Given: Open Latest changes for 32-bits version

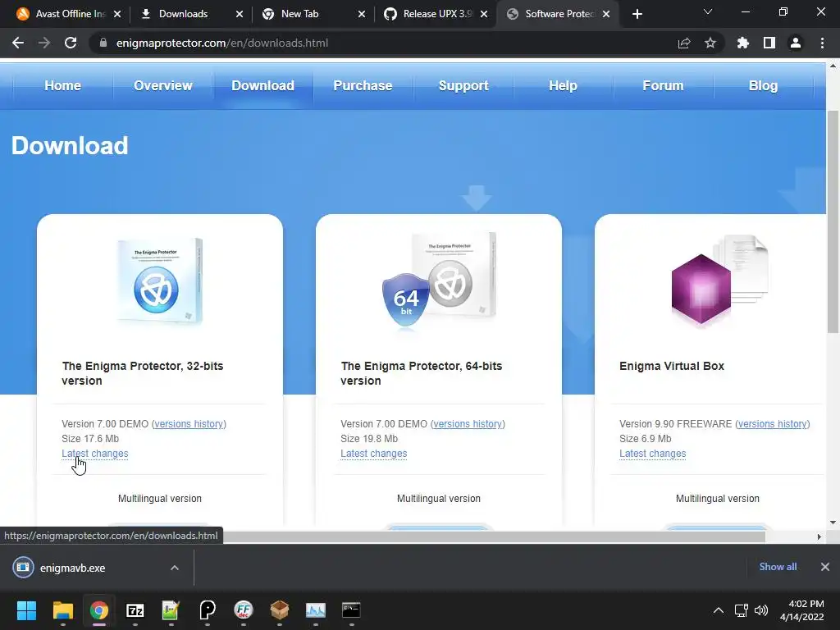Looking at the screenshot, I should [95, 453].
